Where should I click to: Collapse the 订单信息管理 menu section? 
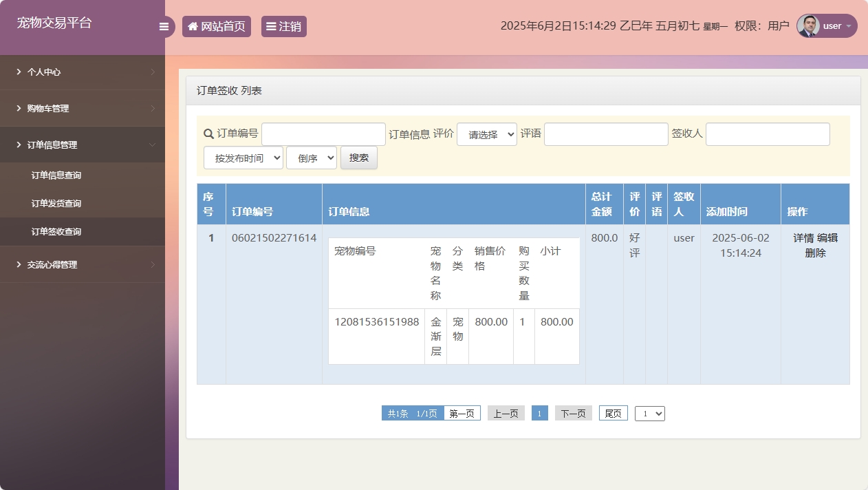[83, 145]
